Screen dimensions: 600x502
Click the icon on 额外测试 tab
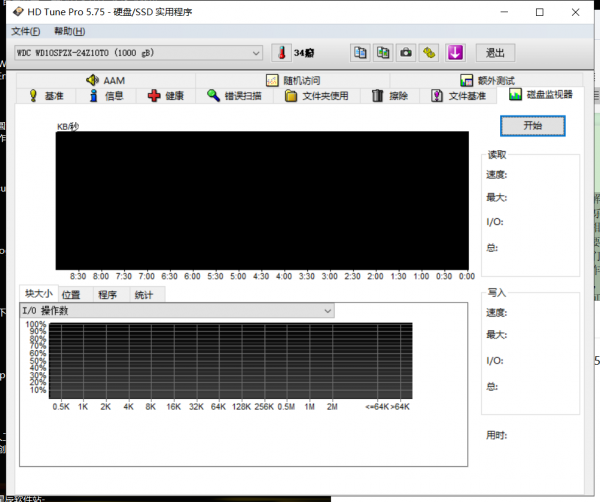tap(466, 80)
